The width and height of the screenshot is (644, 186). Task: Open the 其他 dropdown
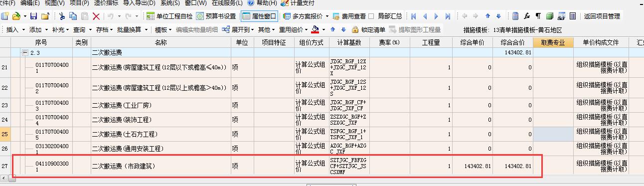(x=267, y=30)
